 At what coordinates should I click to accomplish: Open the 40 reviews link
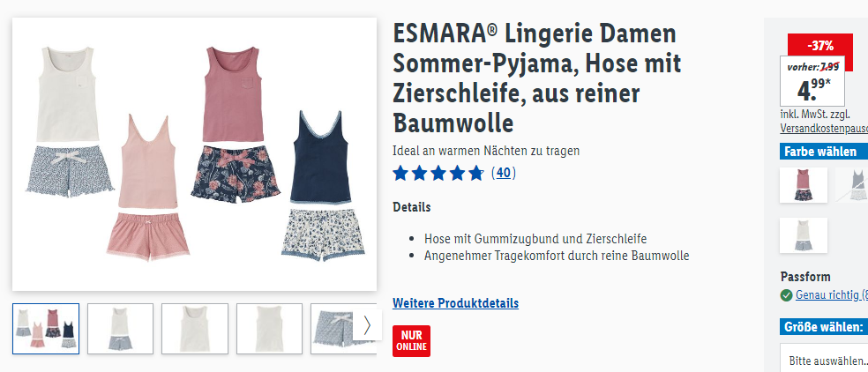pyautogui.click(x=503, y=174)
